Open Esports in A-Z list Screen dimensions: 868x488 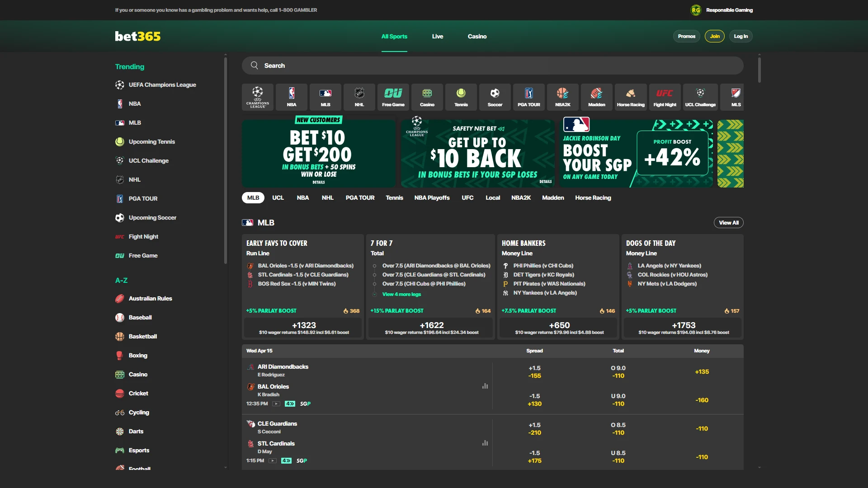[x=132, y=450]
